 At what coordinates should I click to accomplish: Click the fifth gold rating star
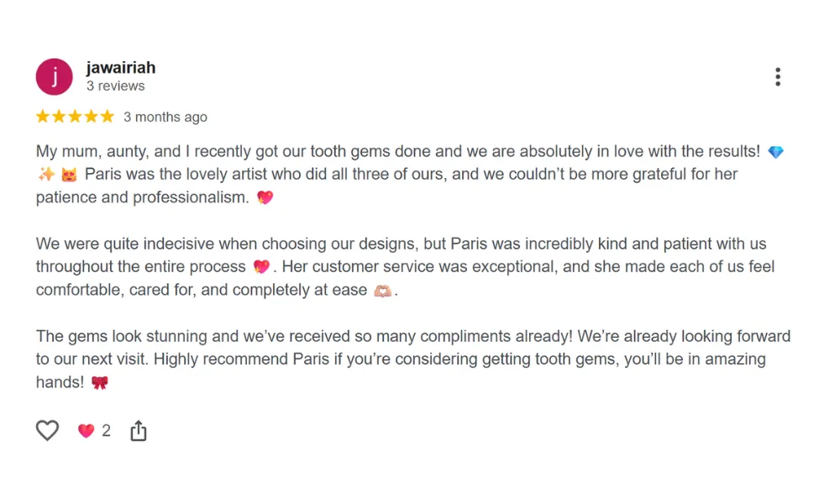click(x=108, y=117)
